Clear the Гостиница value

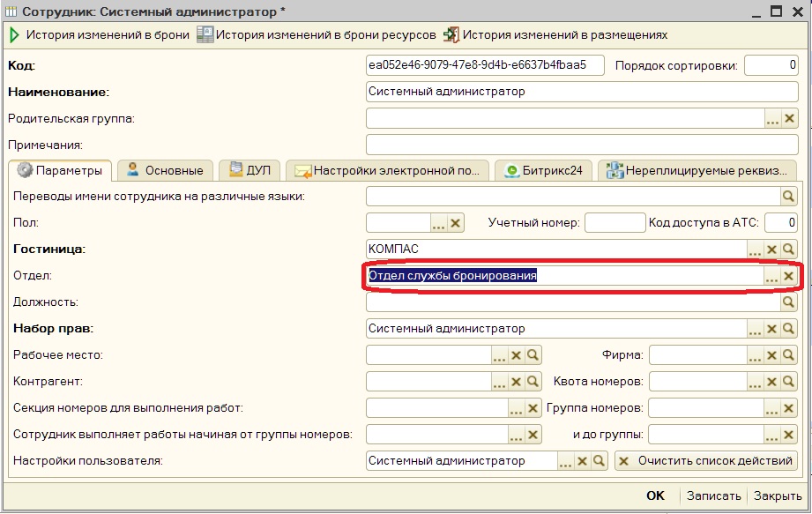click(771, 250)
